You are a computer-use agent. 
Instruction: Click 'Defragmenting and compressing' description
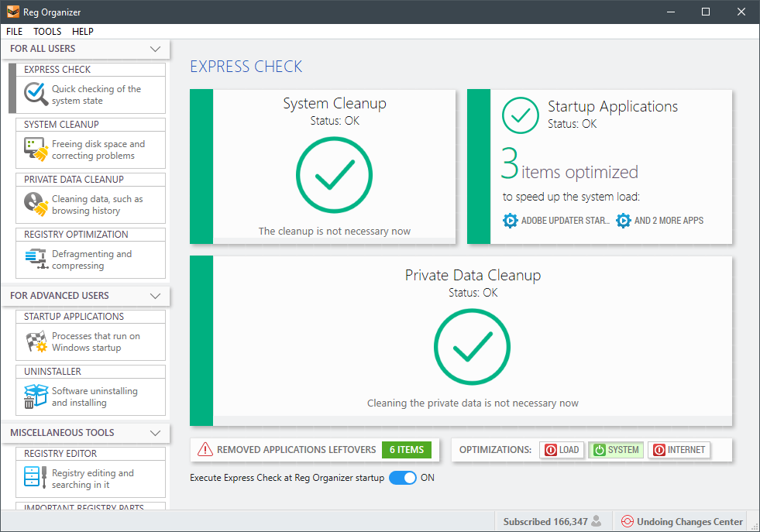point(91,259)
